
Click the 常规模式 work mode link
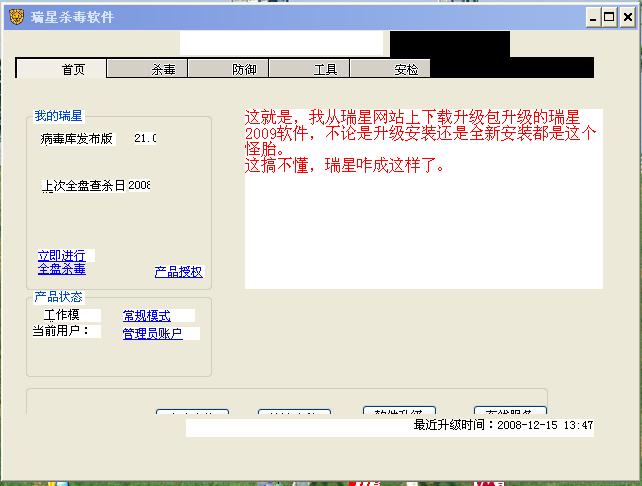(147, 316)
